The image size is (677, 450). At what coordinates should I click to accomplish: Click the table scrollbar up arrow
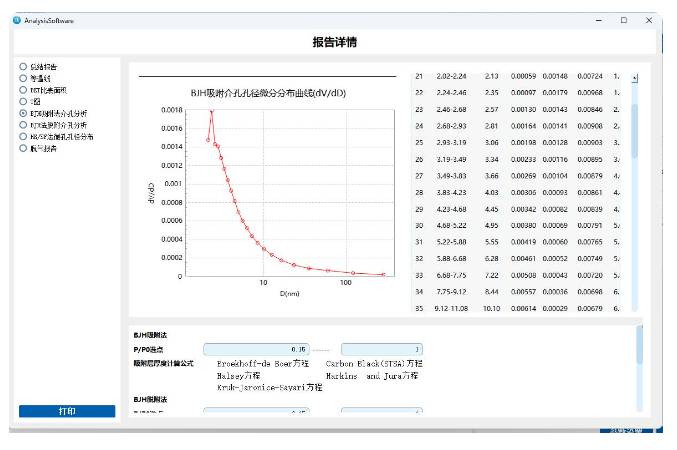click(x=634, y=78)
